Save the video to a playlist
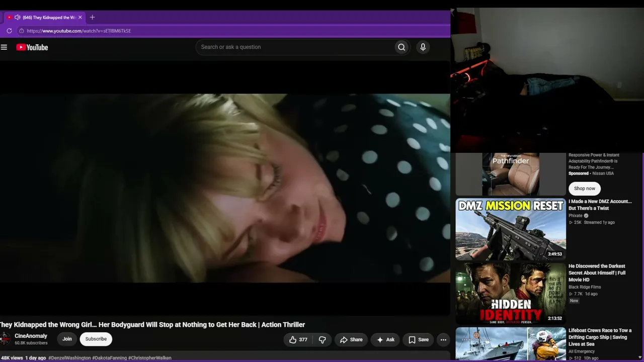Viewport: 644px width, 362px height. [x=419, y=340]
